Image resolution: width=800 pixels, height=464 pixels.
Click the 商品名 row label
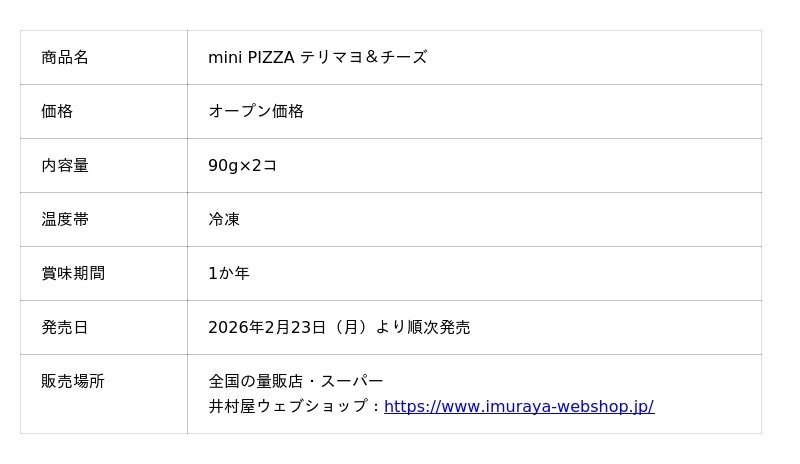tap(65, 58)
